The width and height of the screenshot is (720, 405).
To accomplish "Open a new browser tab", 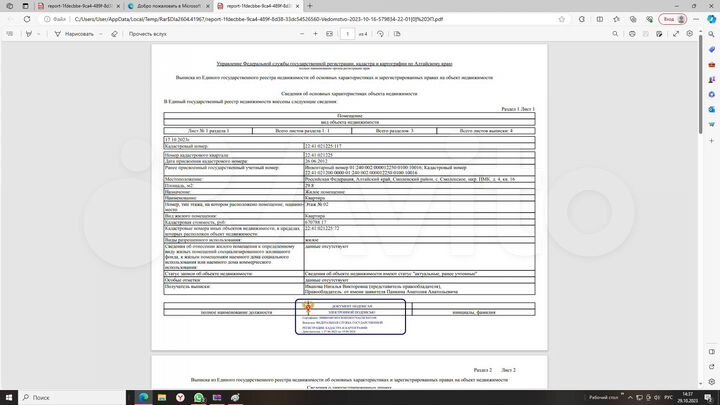I will tap(310, 6).
